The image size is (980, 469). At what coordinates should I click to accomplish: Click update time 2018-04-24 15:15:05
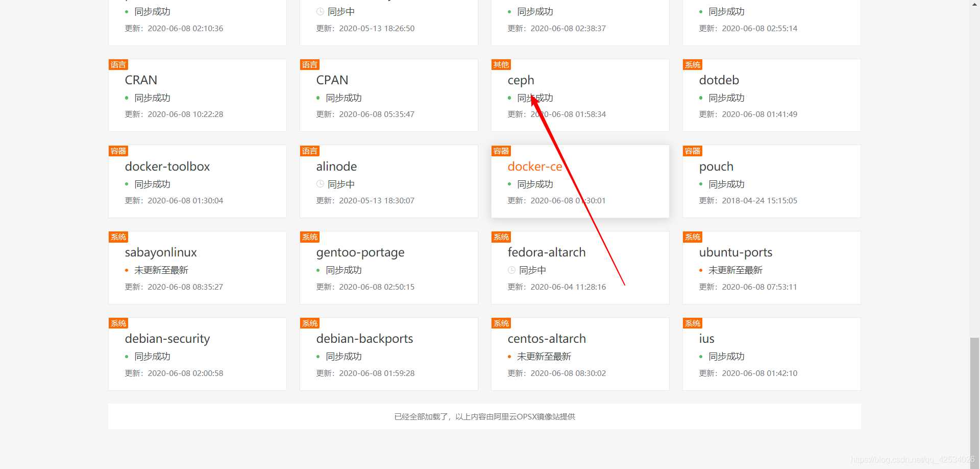(759, 201)
